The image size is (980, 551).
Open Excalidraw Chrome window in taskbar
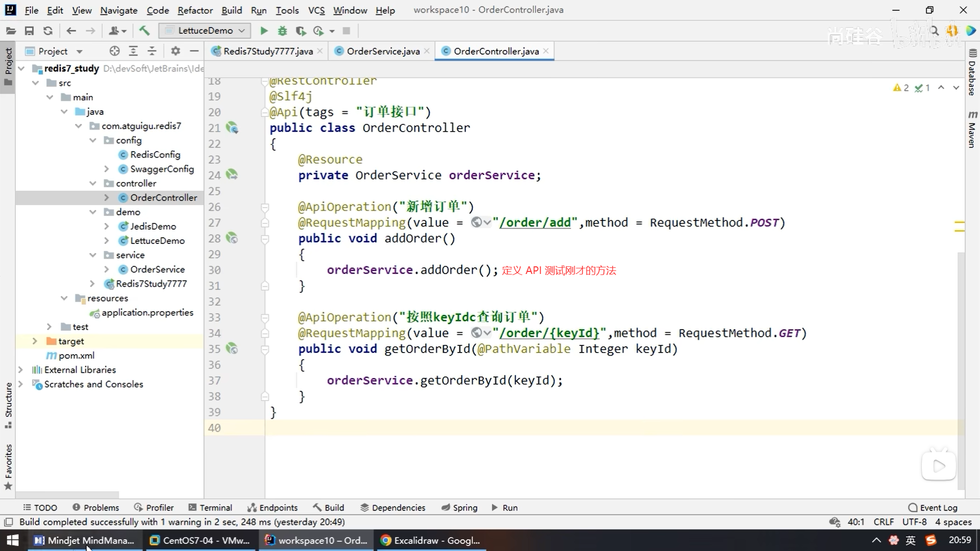(431, 540)
